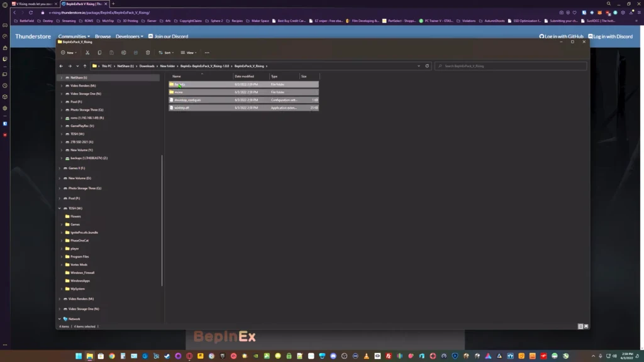644x362 pixels.
Task: Switch to the BepInExPack V Rising tab
Action: click(x=84, y=4)
